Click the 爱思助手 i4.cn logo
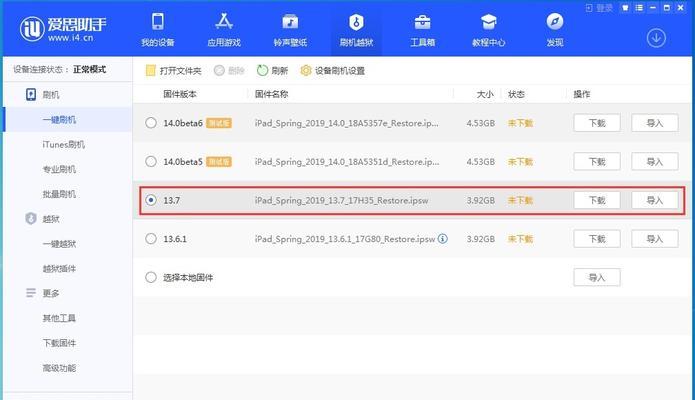 pos(63,29)
